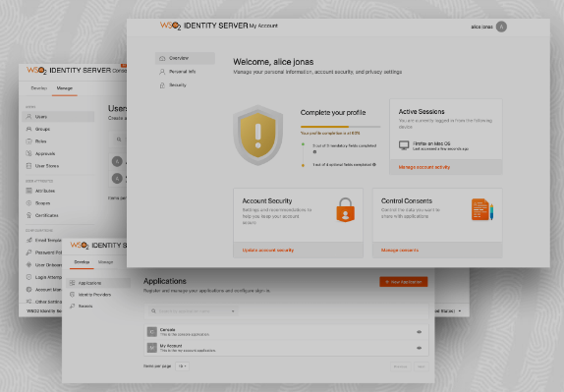
Task: Select Applications in the Develop sidebar
Action: point(98,283)
